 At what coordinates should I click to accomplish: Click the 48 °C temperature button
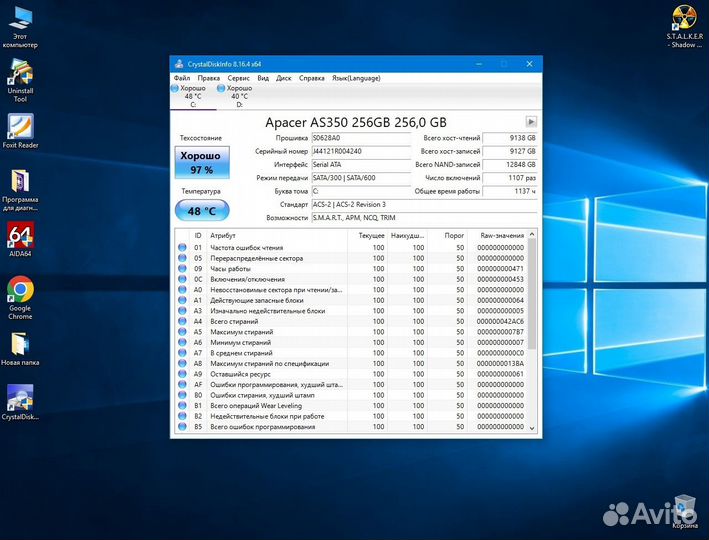click(x=202, y=211)
